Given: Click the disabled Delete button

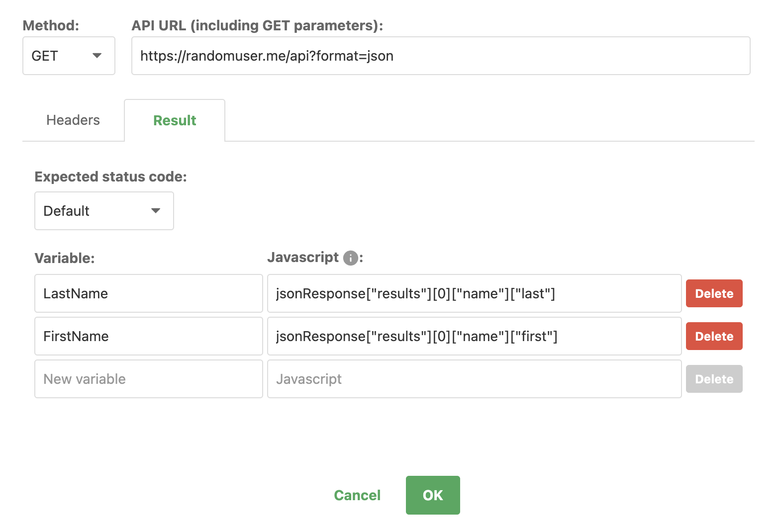Looking at the screenshot, I should point(714,379).
